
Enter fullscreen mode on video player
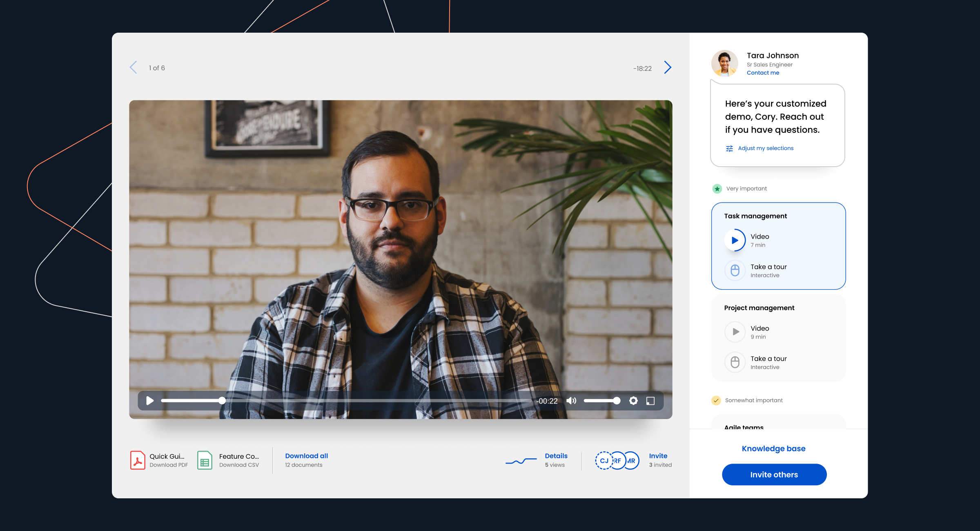(650, 401)
